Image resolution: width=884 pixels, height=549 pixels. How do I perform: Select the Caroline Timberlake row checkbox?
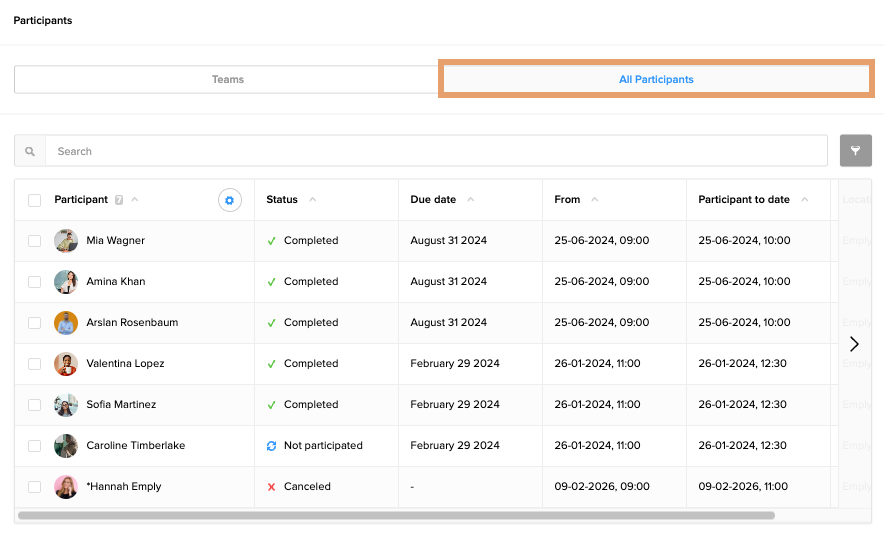coord(35,446)
